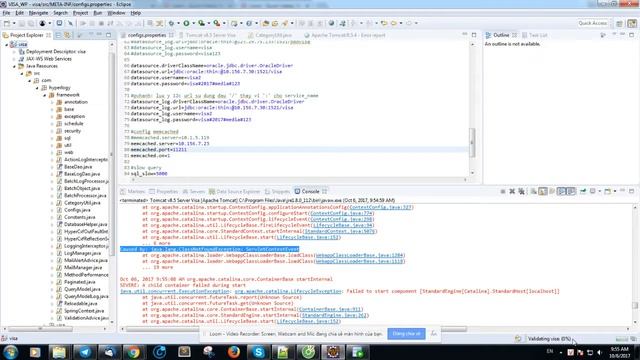Click StandardEngine.java:262 link
This screenshot has height=360, width=640.
(334, 315)
